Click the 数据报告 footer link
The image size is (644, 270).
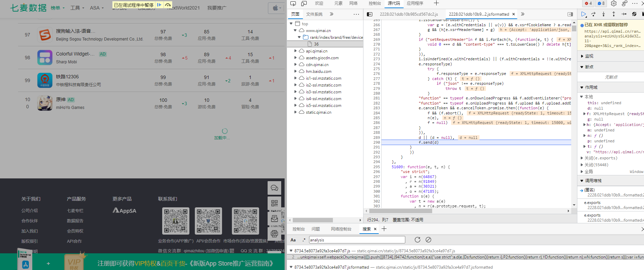pyautogui.click(x=75, y=221)
